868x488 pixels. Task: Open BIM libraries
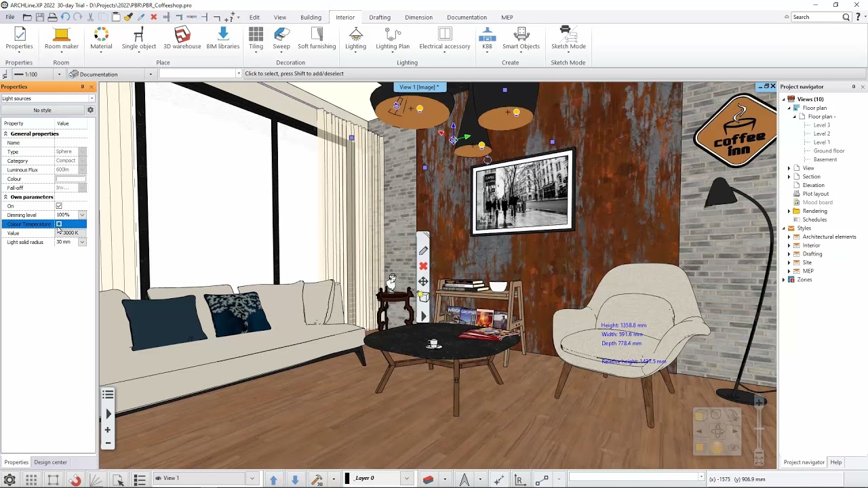(x=222, y=39)
